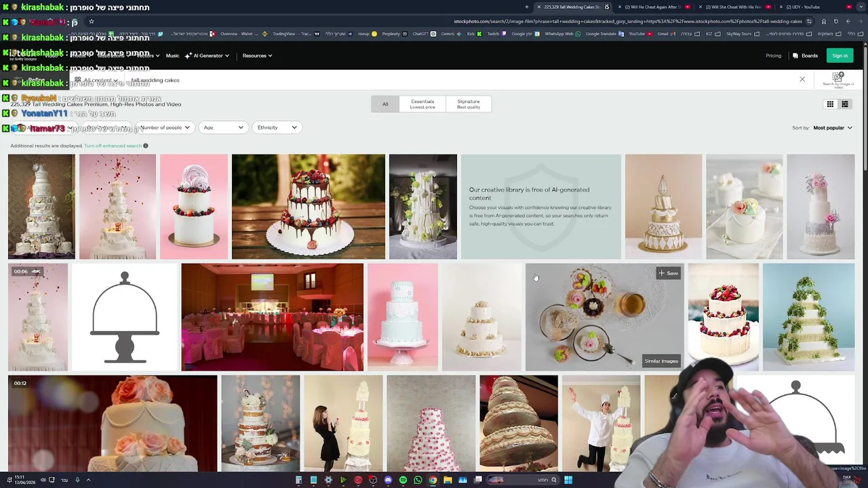
Task: Open the woman in black dress cake photo
Action: tap(343, 423)
